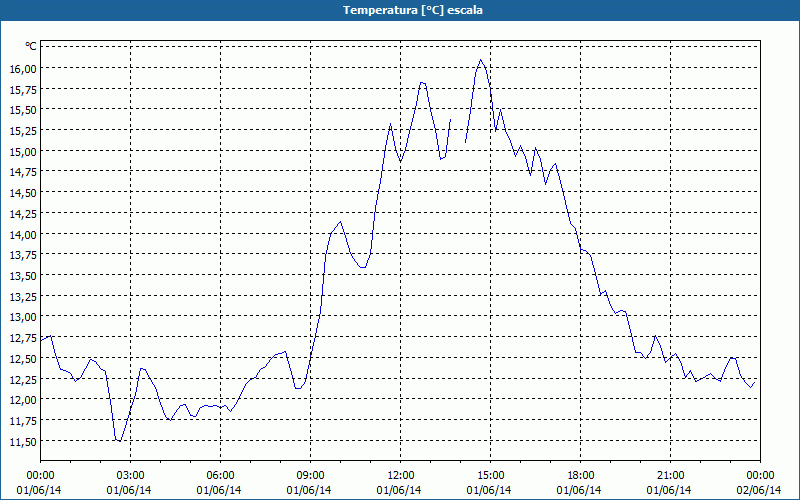Click the 01/06/14 date under 12:00
The image size is (800, 500).
pyautogui.click(x=399, y=490)
